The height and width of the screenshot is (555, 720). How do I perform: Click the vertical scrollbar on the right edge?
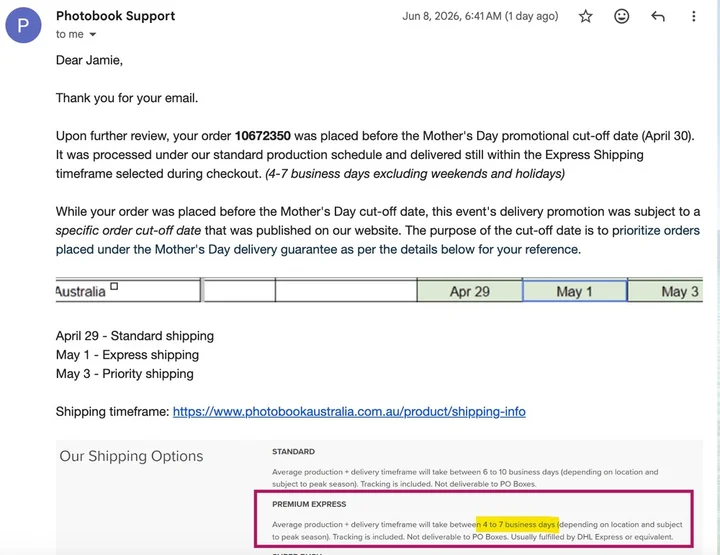pos(716,275)
